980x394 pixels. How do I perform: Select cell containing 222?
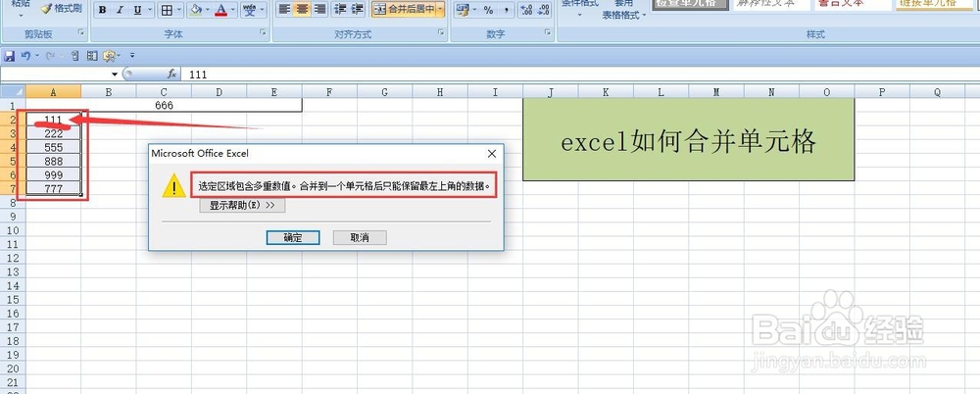(x=54, y=133)
